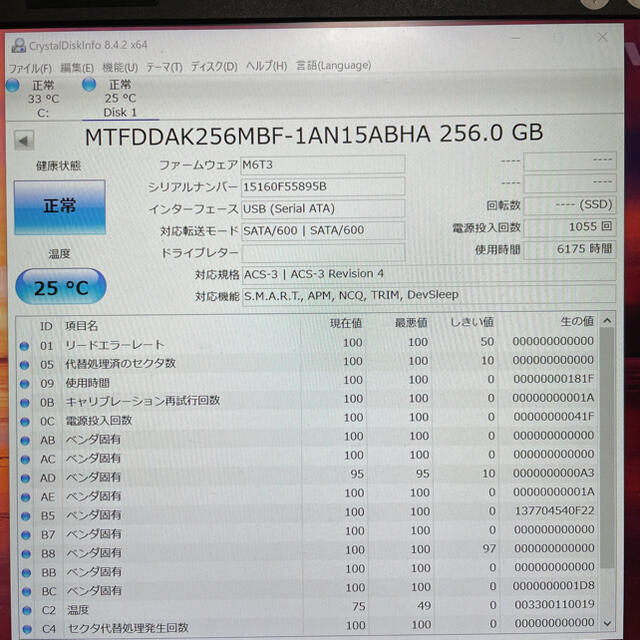
Task: Click the empty drive letter field
Action: 324,253
